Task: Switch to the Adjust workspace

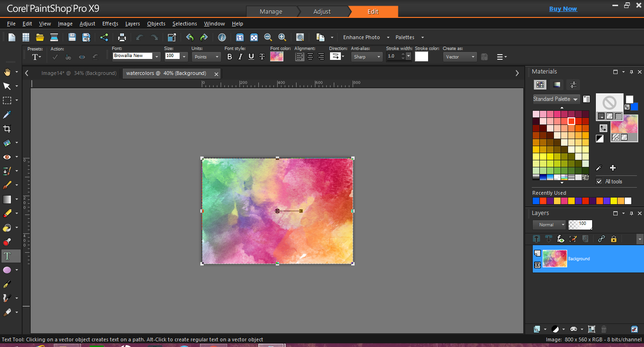Action: click(x=322, y=11)
